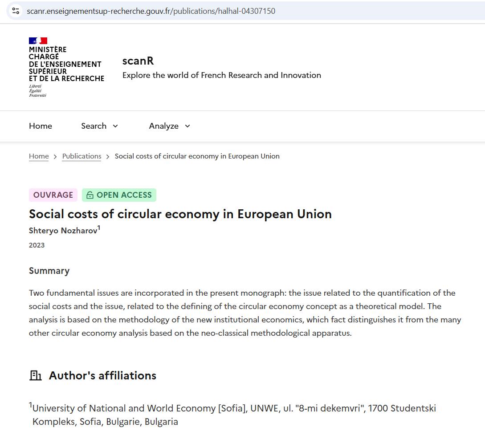The width and height of the screenshot is (485, 448).
Task: Click the OUVRAGE badge
Action: (53, 195)
